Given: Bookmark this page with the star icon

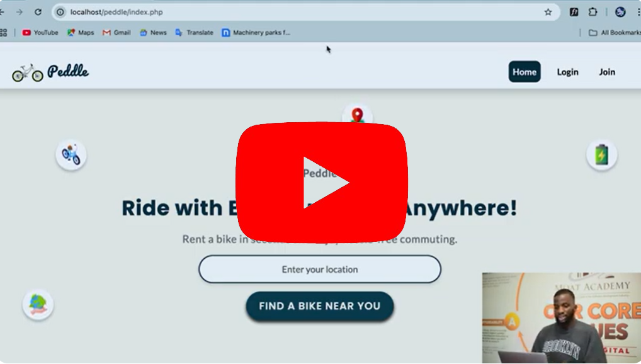Looking at the screenshot, I should 548,12.
